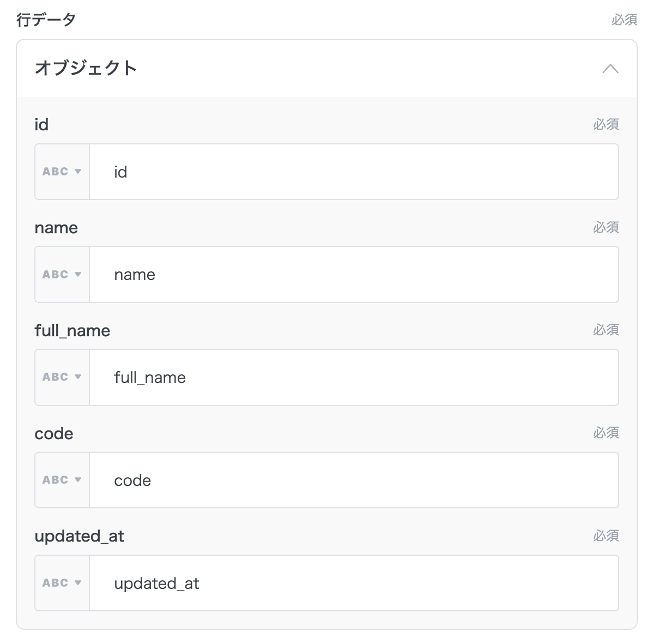Click the full_name value input field
This screenshot has width=653, height=644.
pos(353,377)
